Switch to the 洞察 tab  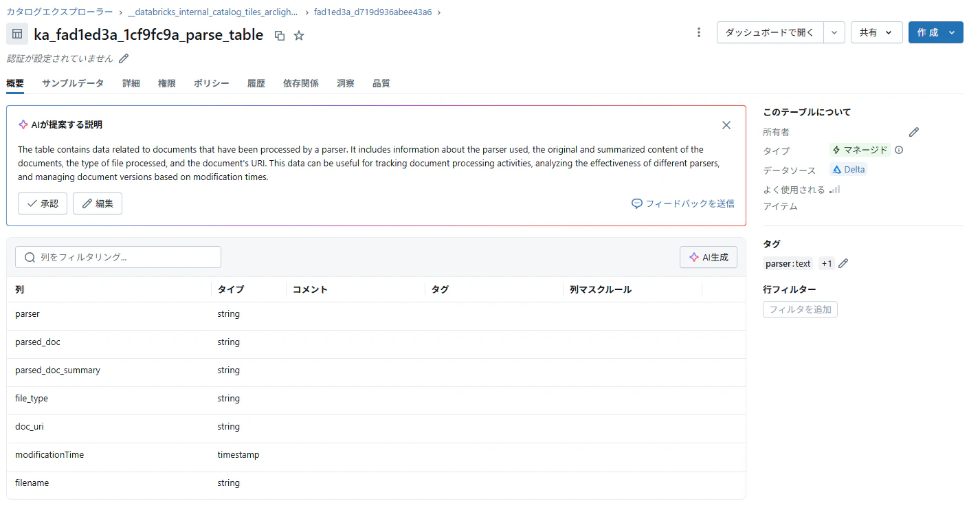[346, 83]
